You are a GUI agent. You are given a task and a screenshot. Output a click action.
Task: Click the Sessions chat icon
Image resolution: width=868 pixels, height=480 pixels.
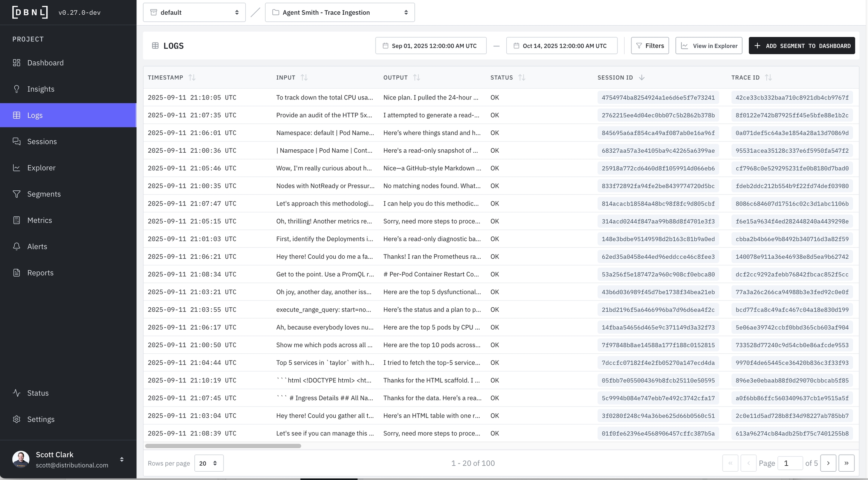pos(17,141)
